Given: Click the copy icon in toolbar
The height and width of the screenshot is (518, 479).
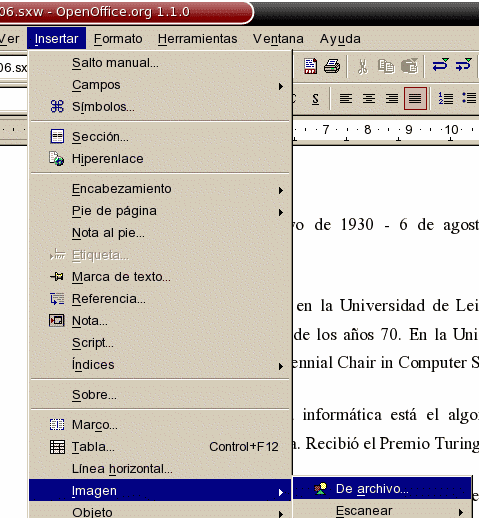Looking at the screenshot, I should [x=386, y=66].
